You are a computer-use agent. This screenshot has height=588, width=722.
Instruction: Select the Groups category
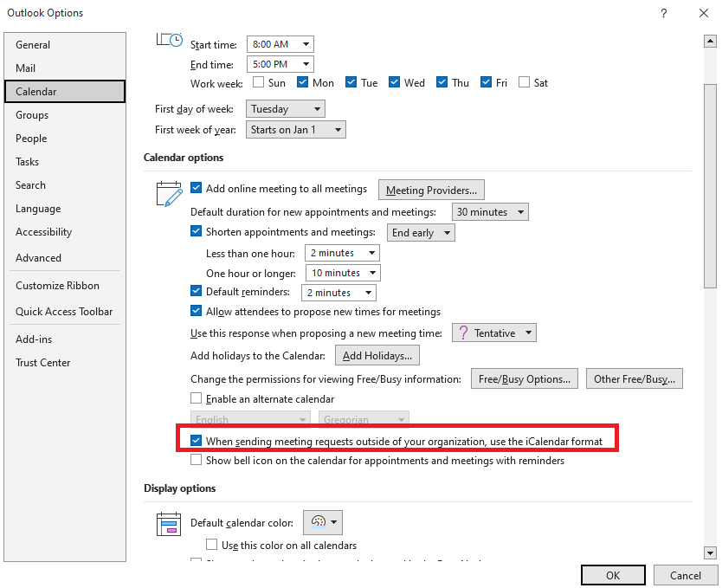[65, 115]
